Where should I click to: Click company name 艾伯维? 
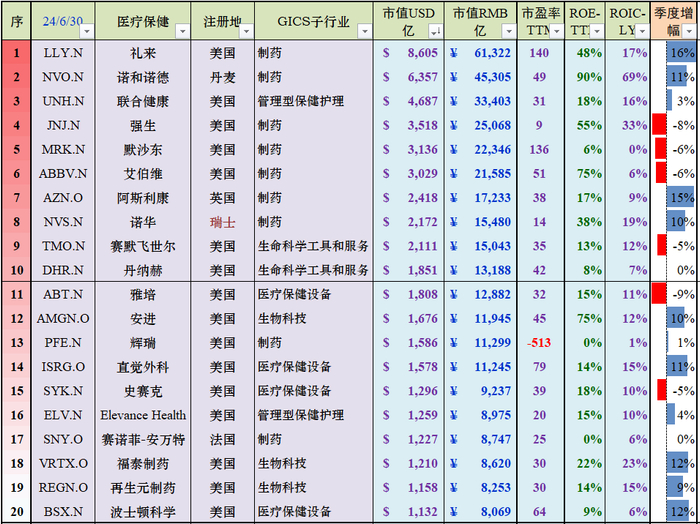(x=143, y=173)
